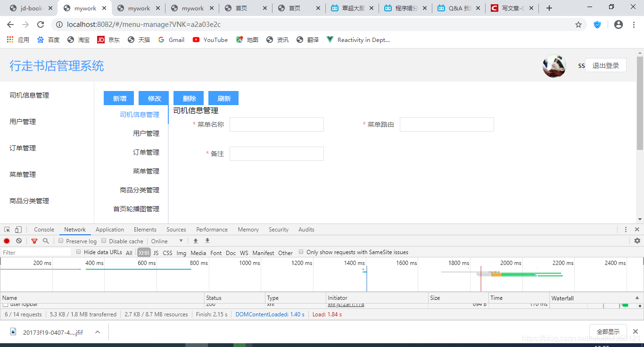Select the inspect element tool in DevTools
The width and height of the screenshot is (644, 347).
click(7, 229)
